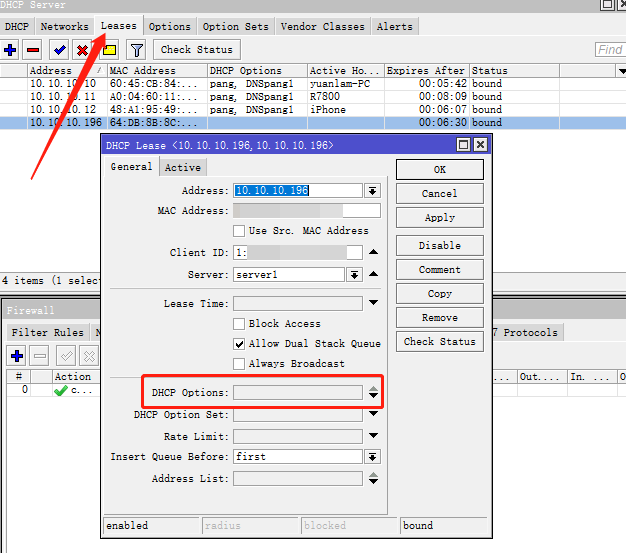
Task: Click the Address input field
Action: (298, 191)
